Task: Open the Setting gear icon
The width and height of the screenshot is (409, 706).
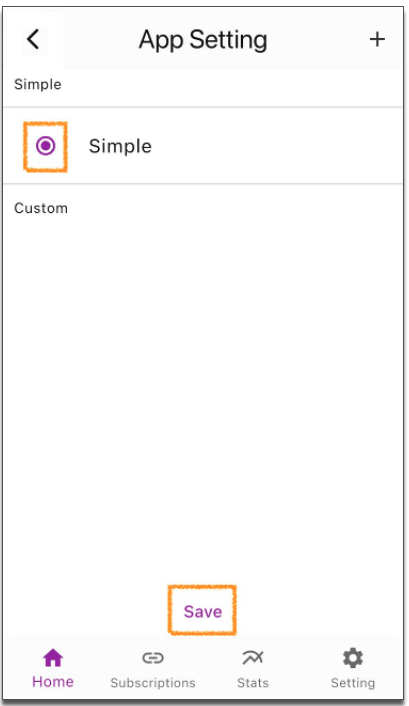Action: 353,658
